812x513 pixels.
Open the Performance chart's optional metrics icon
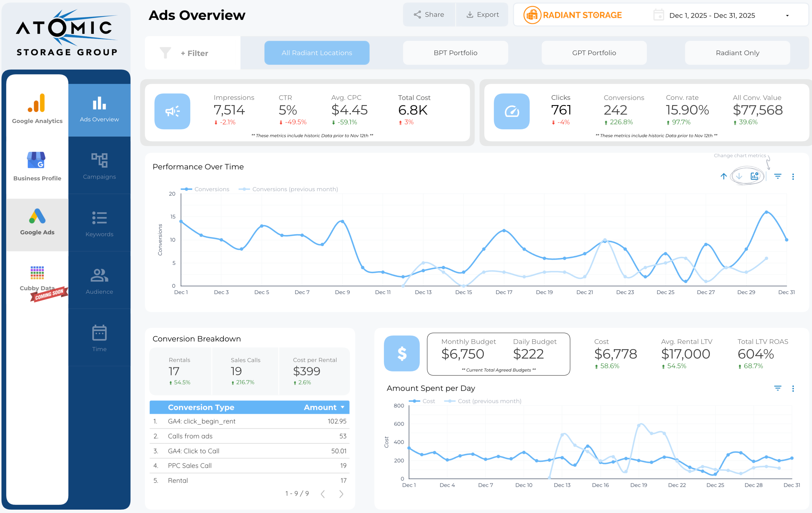(754, 176)
